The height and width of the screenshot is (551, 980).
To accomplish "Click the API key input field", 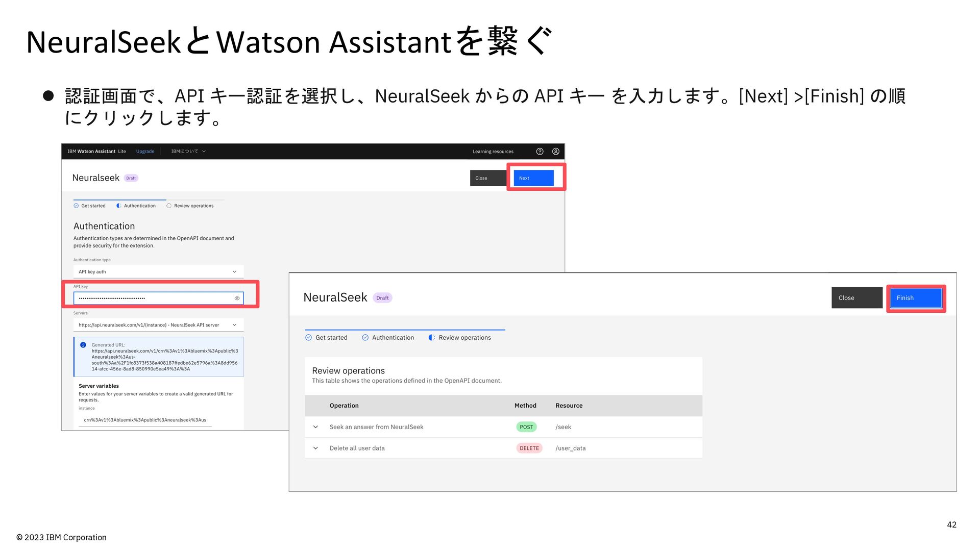I will coord(158,298).
